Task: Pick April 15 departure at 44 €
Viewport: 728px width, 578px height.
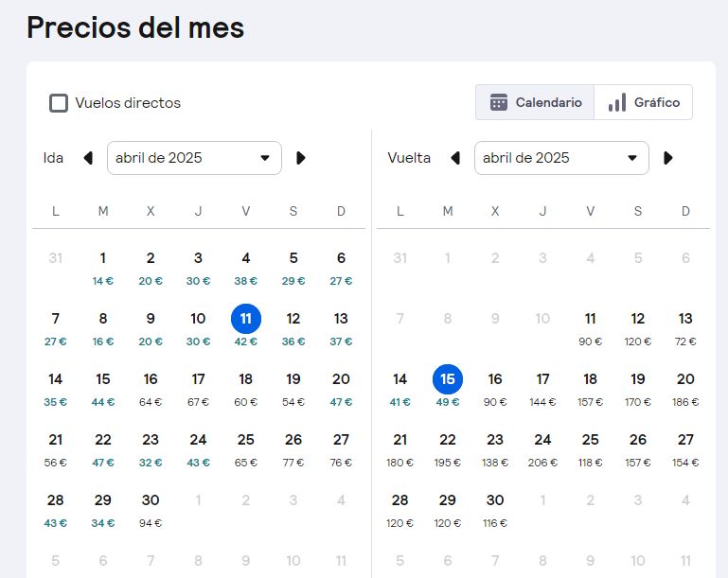Action: click(x=103, y=390)
